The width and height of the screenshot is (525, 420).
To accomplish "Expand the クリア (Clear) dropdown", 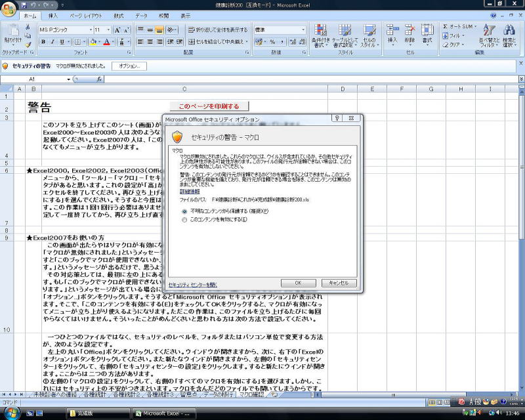I will coord(463,45).
